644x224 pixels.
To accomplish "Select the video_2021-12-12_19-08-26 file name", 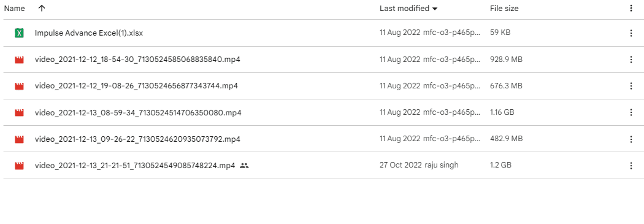I will coord(136,86).
